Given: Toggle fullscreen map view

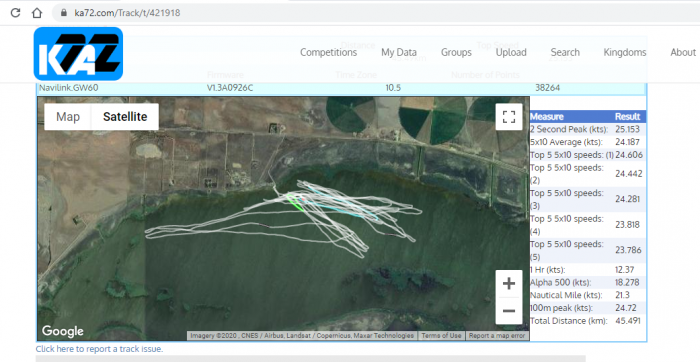Looking at the screenshot, I should click(509, 117).
